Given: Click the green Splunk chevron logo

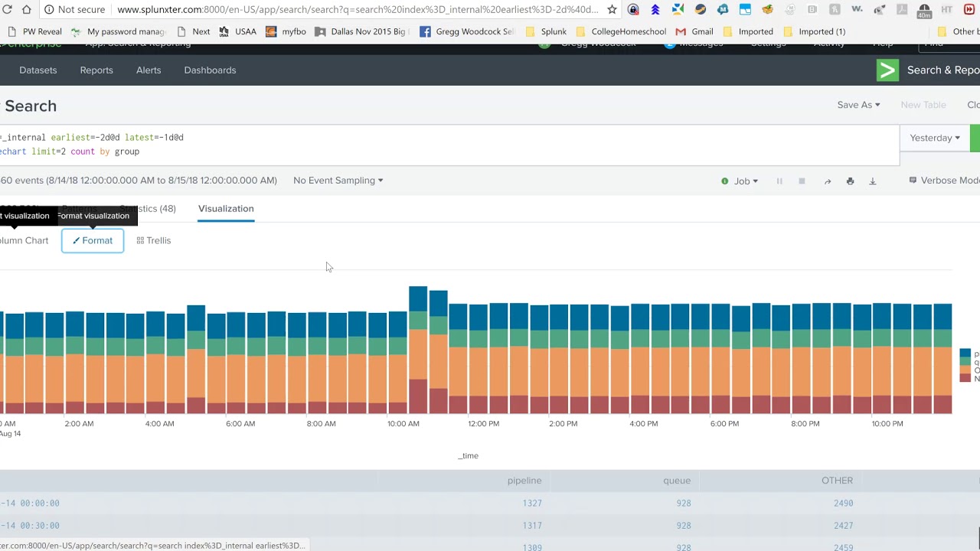Looking at the screenshot, I should [x=887, y=70].
